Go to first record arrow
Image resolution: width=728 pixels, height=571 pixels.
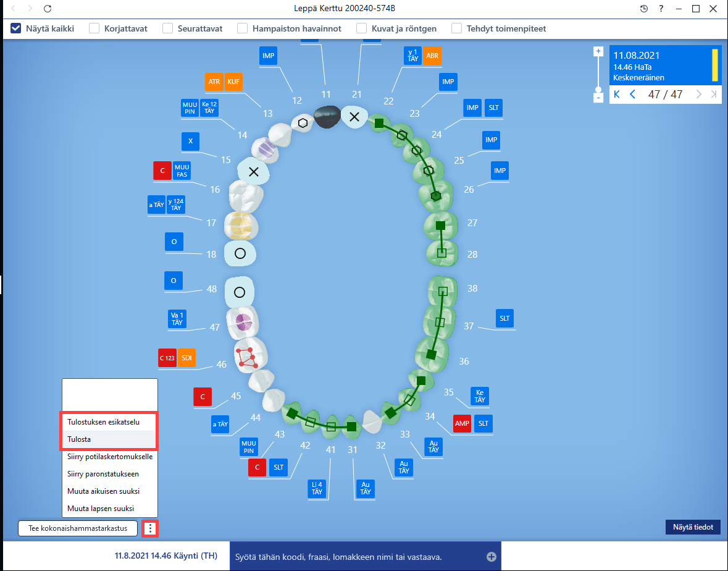[617, 95]
